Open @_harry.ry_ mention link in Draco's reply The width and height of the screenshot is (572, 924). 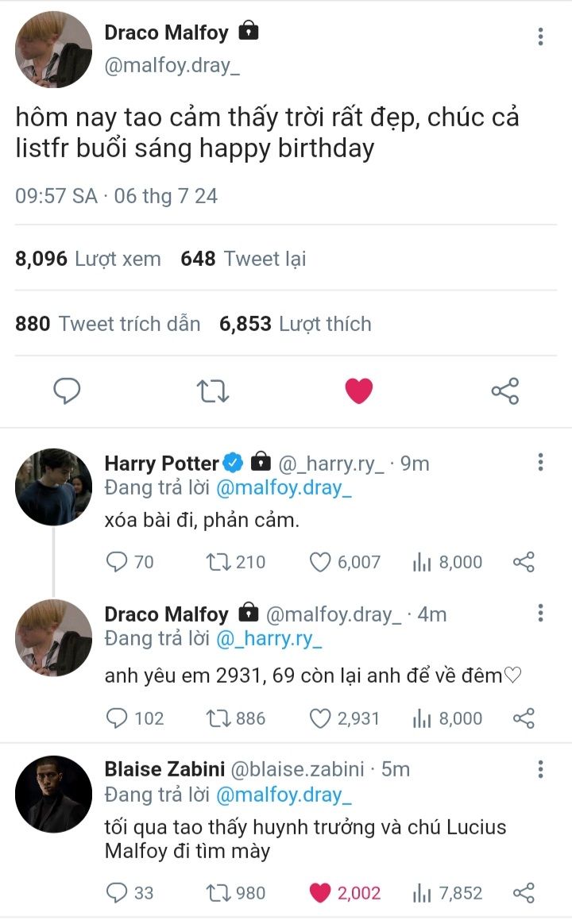pyautogui.click(x=271, y=639)
